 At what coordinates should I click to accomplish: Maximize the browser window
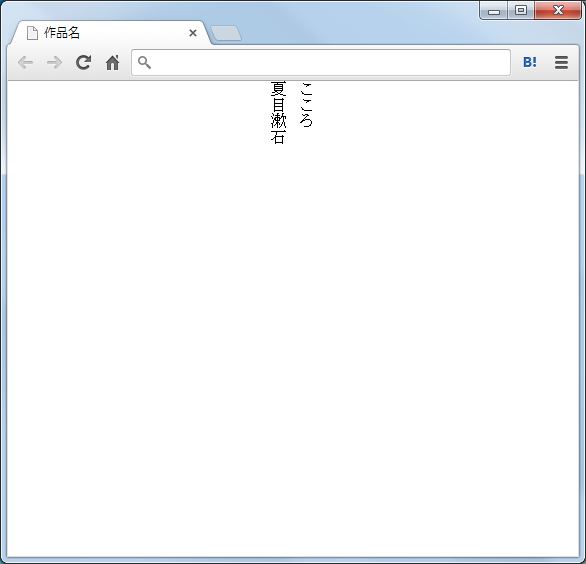(x=521, y=10)
